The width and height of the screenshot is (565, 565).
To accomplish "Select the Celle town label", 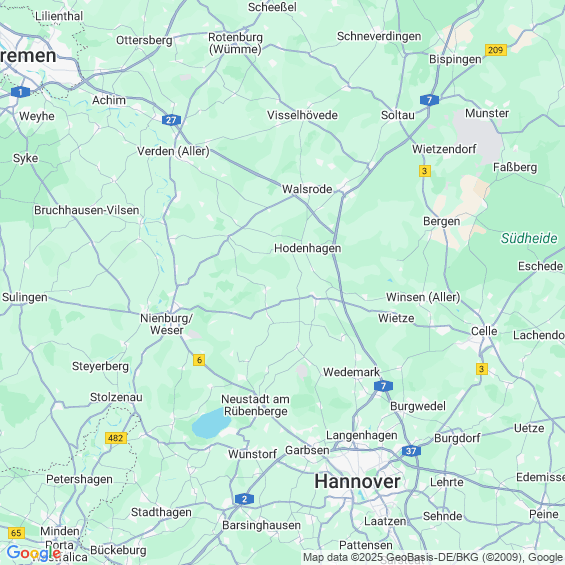I will (484, 331).
